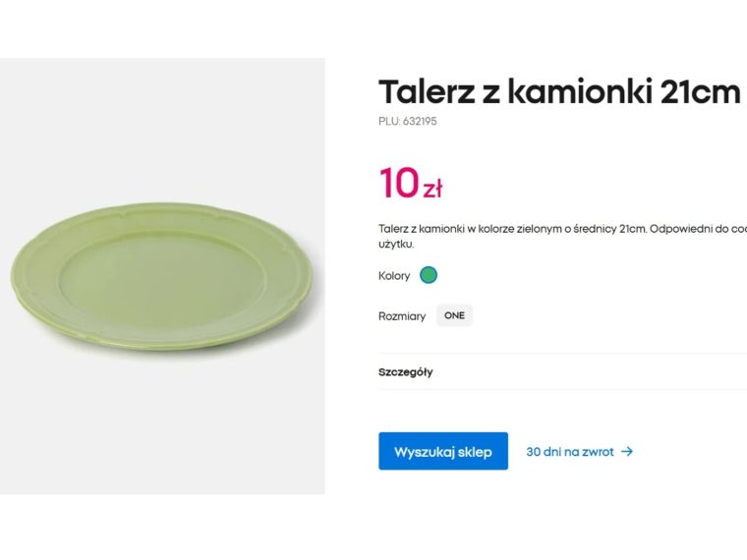Click the green plate product photo

pyautogui.click(x=164, y=278)
